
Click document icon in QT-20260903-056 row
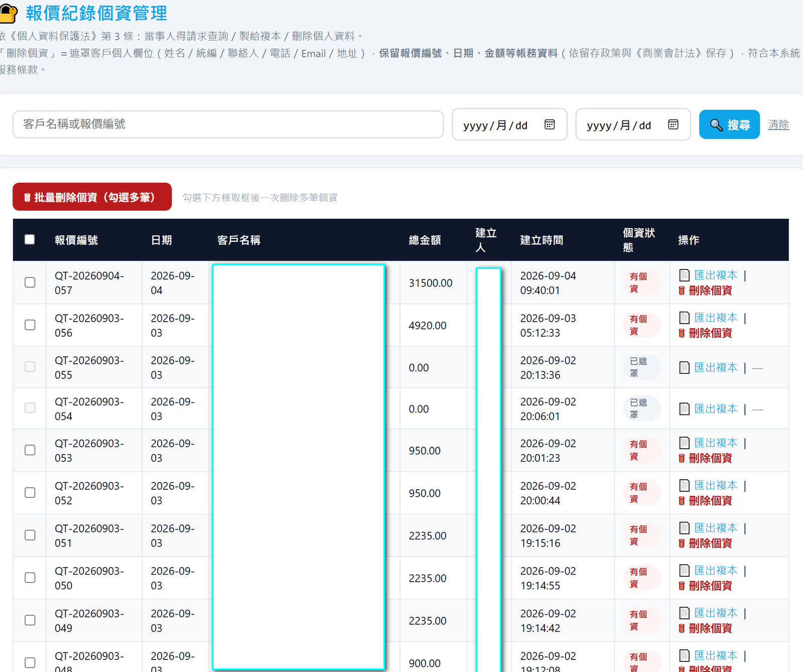(684, 318)
